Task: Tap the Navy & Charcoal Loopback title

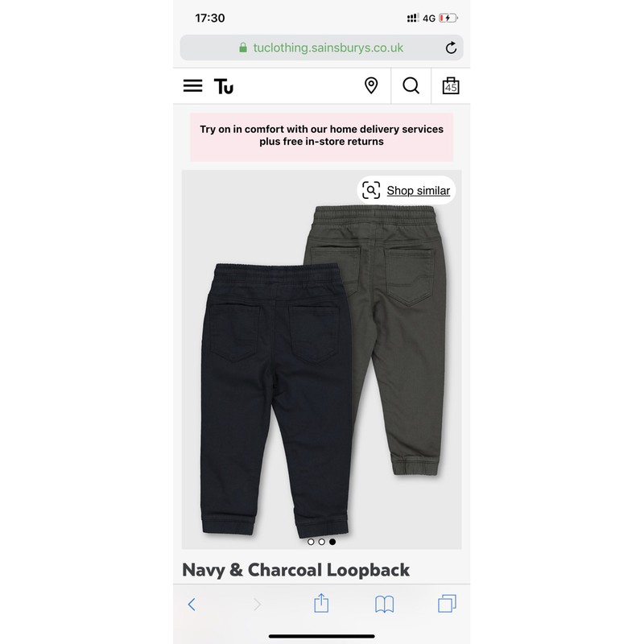Action: [295, 570]
